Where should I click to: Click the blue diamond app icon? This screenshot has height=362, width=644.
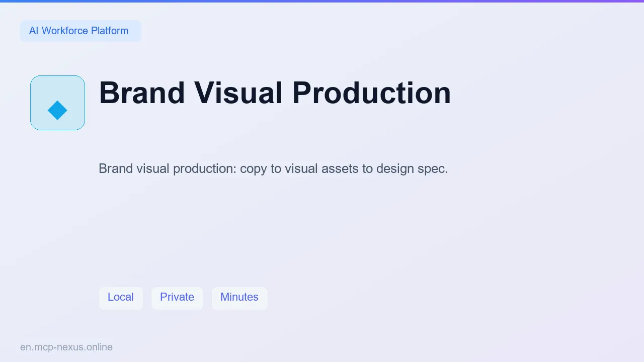(x=57, y=103)
